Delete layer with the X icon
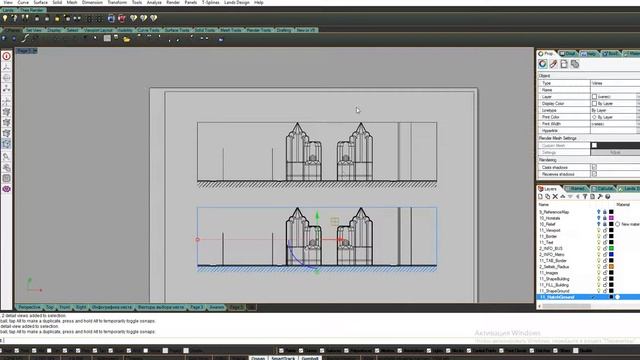Image resolution: width=640 pixels, height=360 pixels. (x=555, y=197)
